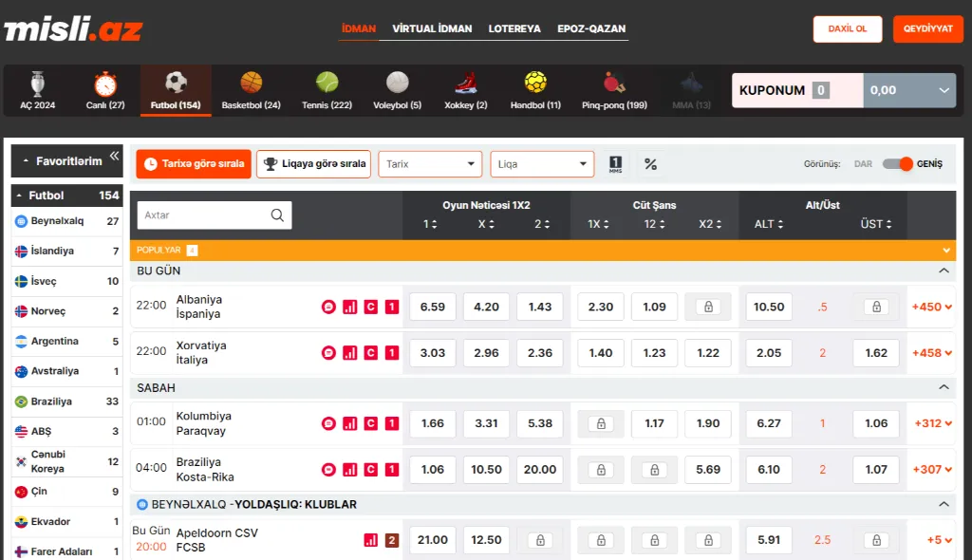This screenshot has height=560, width=972.
Task: Click the MMS number 1 icon
Action: point(615,164)
